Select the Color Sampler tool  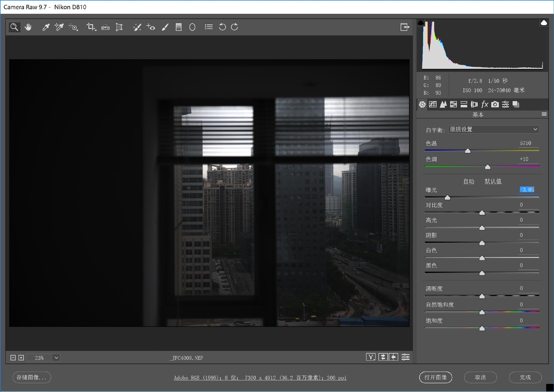click(x=59, y=27)
